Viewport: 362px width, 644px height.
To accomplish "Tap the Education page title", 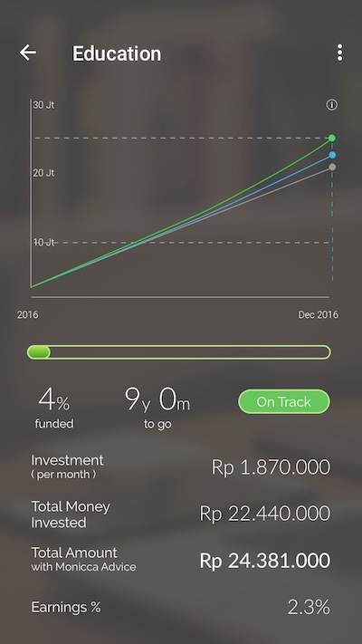I will [117, 53].
